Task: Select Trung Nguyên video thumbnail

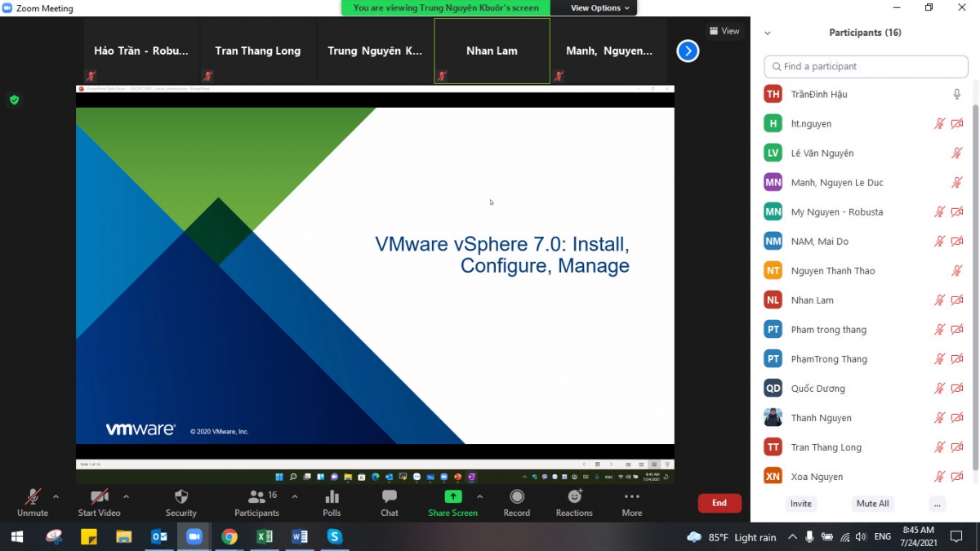Action: 375,51
